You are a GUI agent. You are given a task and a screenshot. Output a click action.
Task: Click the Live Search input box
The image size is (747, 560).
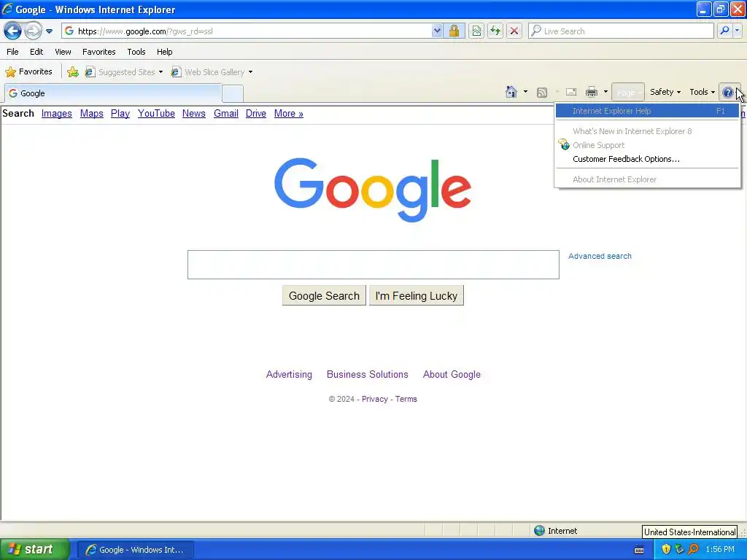click(x=621, y=31)
